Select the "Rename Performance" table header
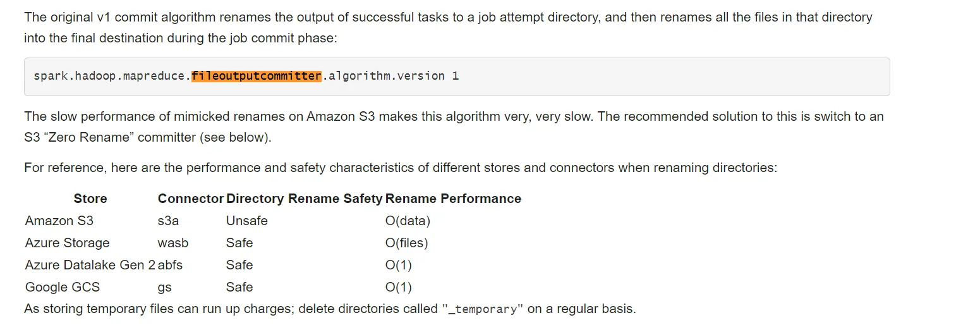 click(x=453, y=199)
